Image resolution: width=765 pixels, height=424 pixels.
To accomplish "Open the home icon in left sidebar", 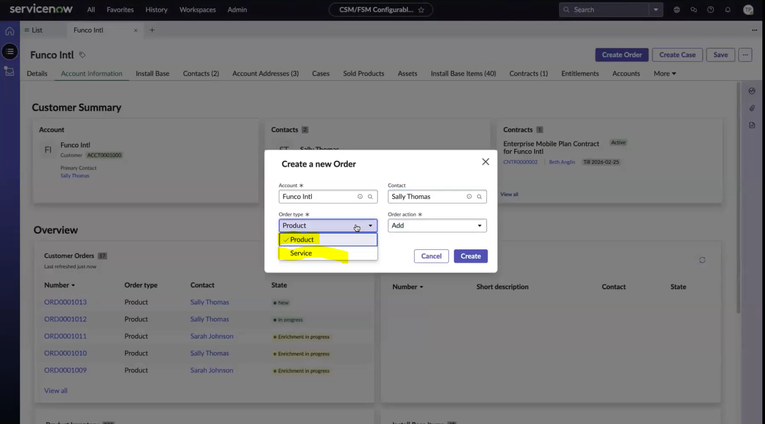I will (x=10, y=31).
